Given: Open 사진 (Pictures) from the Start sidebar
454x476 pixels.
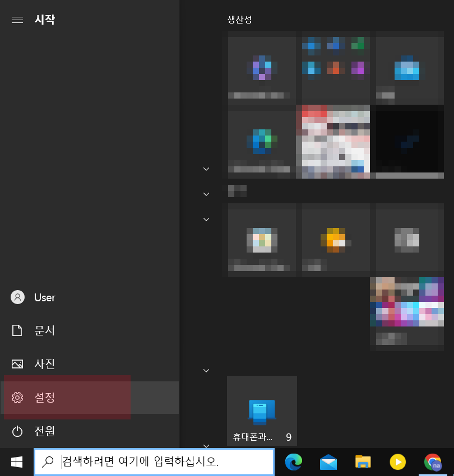Looking at the screenshot, I should point(90,364).
